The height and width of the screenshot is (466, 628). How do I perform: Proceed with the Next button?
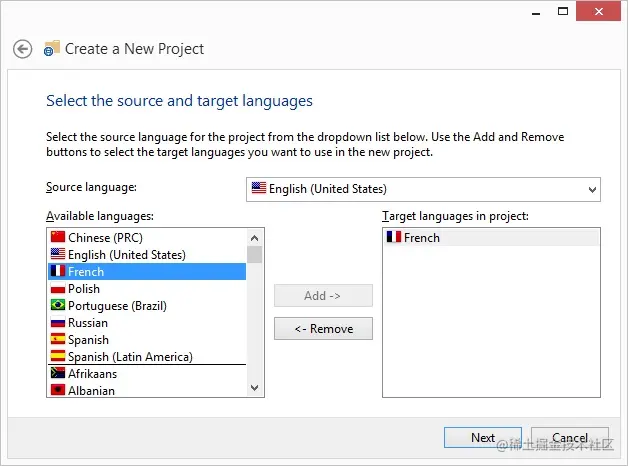tap(483, 438)
